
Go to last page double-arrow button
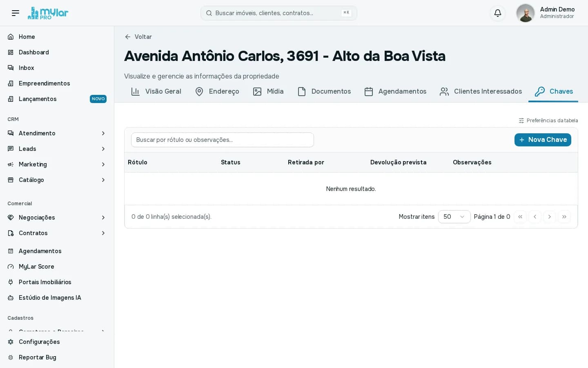click(x=564, y=217)
